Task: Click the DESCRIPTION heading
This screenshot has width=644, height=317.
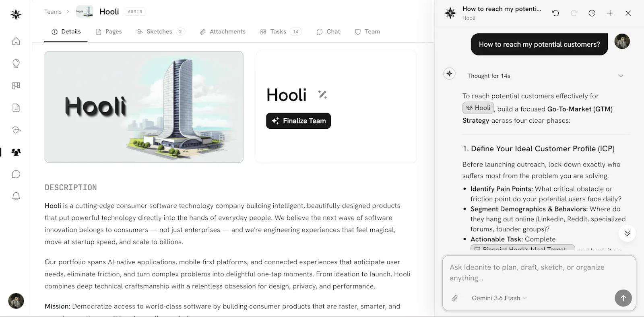Action: (x=71, y=187)
